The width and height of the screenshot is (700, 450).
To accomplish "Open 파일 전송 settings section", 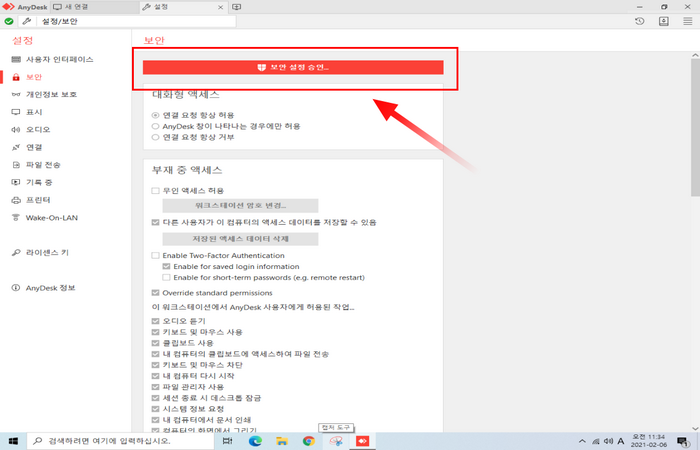I will [36, 165].
